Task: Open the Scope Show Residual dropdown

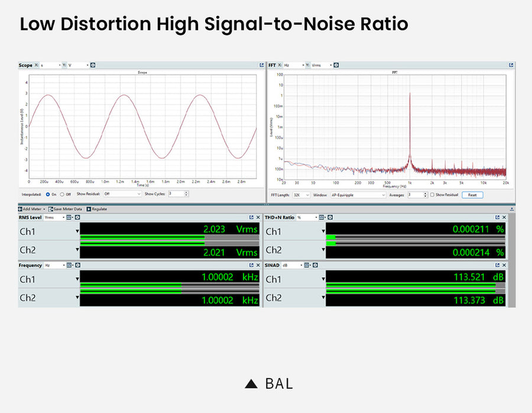Action: point(122,193)
